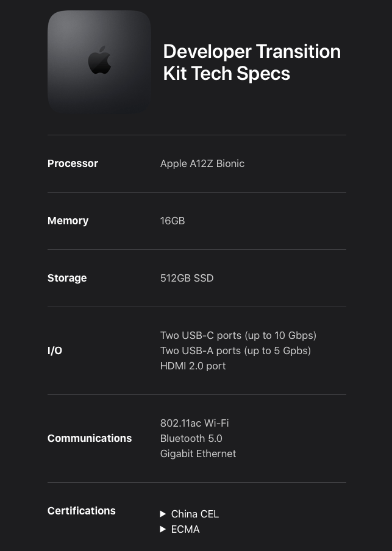
Task: Click the Developer Transition Kit Tech Specs heading
Action: click(252, 62)
